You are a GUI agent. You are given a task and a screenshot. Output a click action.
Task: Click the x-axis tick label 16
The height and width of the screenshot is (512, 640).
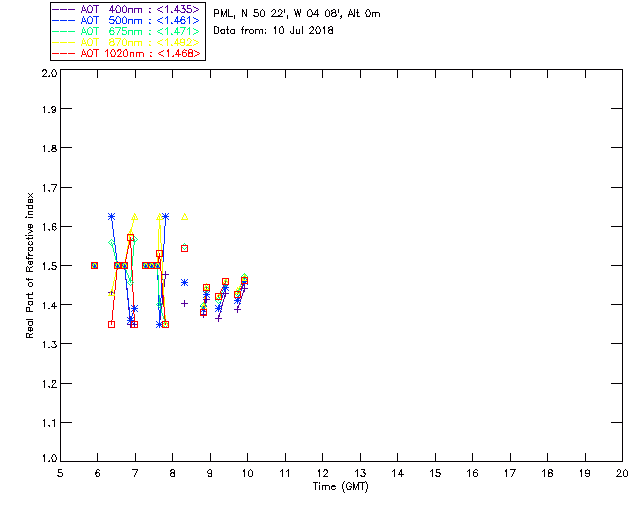pos(472,473)
